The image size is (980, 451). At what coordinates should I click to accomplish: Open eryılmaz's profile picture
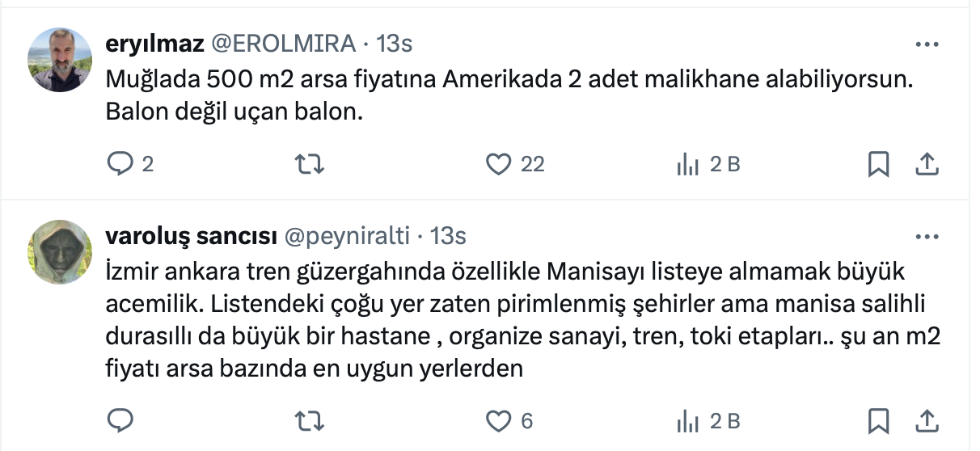(x=60, y=60)
